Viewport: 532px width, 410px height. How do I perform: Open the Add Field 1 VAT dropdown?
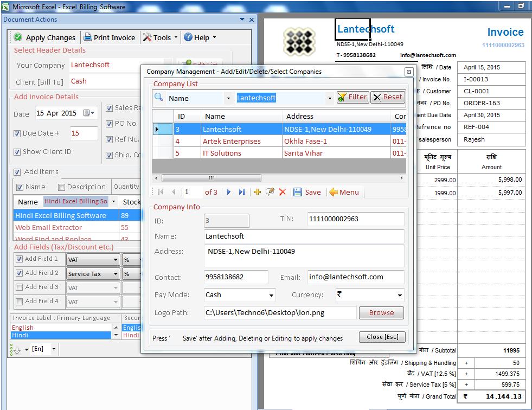point(116,260)
